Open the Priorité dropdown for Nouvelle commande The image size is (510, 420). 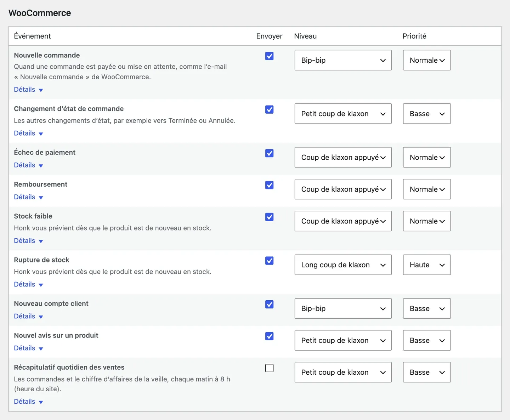point(427,60)
